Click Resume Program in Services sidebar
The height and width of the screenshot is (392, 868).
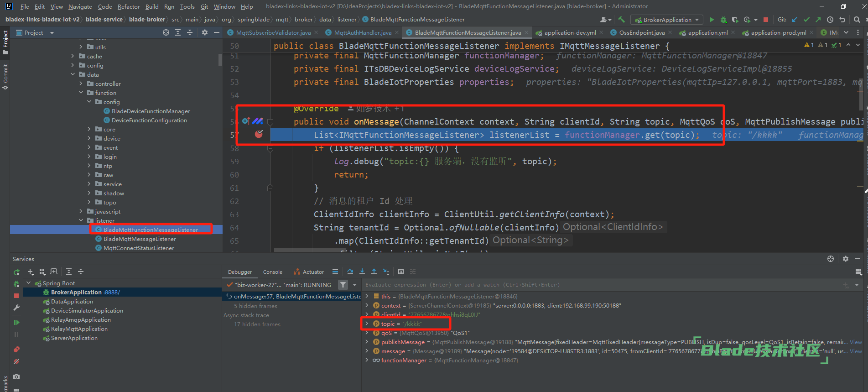(x=16, y=322)
